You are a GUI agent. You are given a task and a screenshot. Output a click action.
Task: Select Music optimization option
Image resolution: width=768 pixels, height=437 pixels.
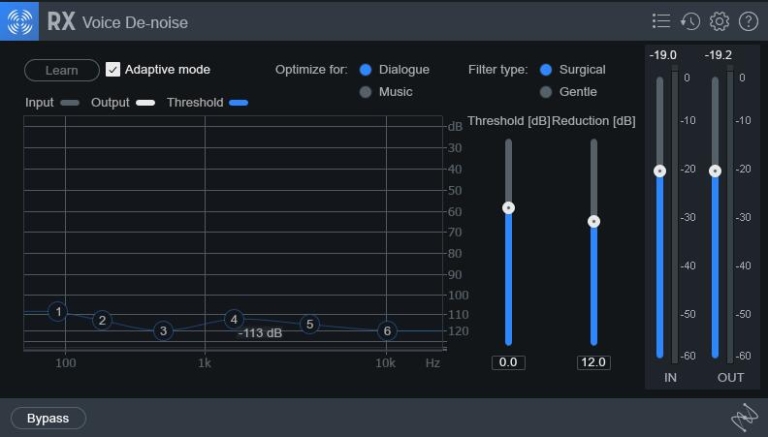(x=366, y=92)
